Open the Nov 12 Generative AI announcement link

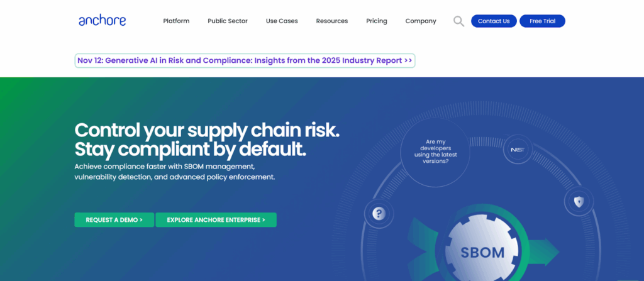click(245, 60)
